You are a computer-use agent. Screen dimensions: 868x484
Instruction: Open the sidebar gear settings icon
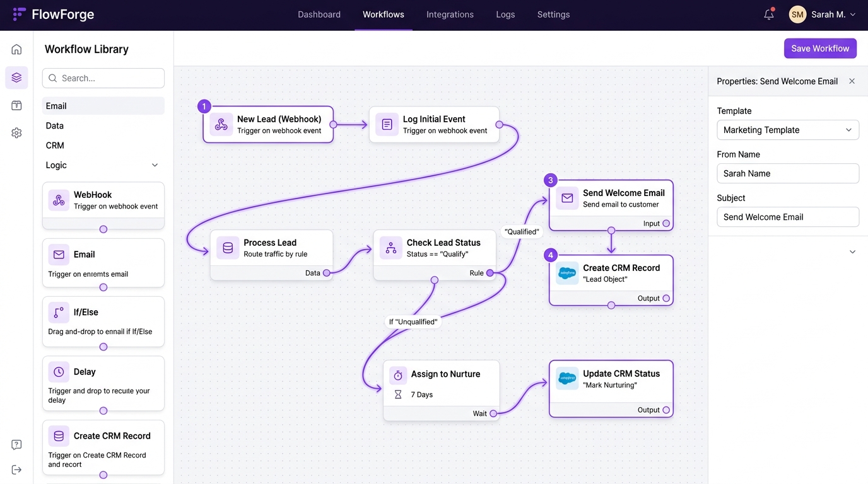[16, 133]
